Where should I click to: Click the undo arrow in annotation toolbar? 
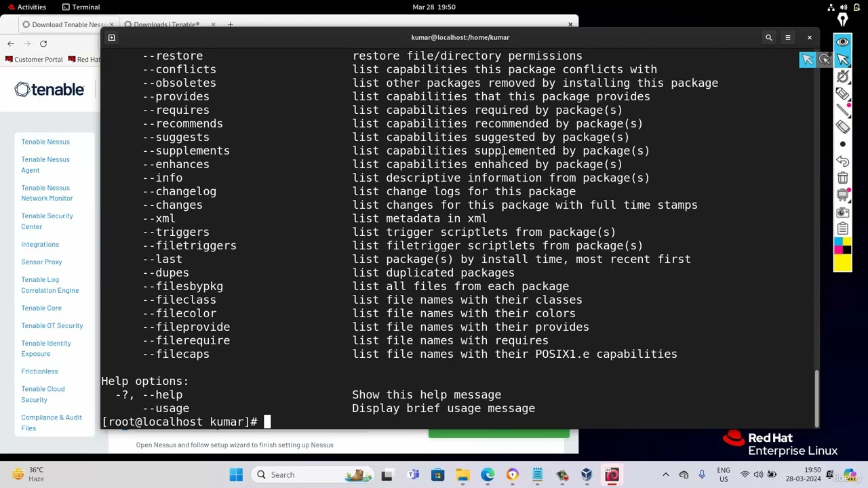pyautogui.click(x=842, y=161)
